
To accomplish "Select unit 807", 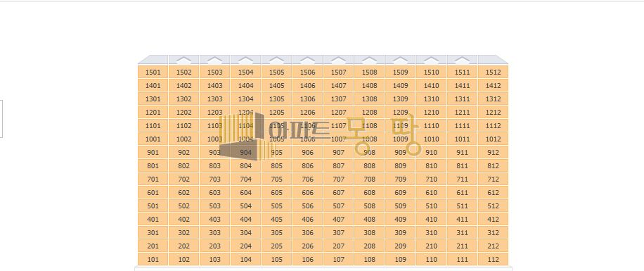I will click(x=338, y=165).
